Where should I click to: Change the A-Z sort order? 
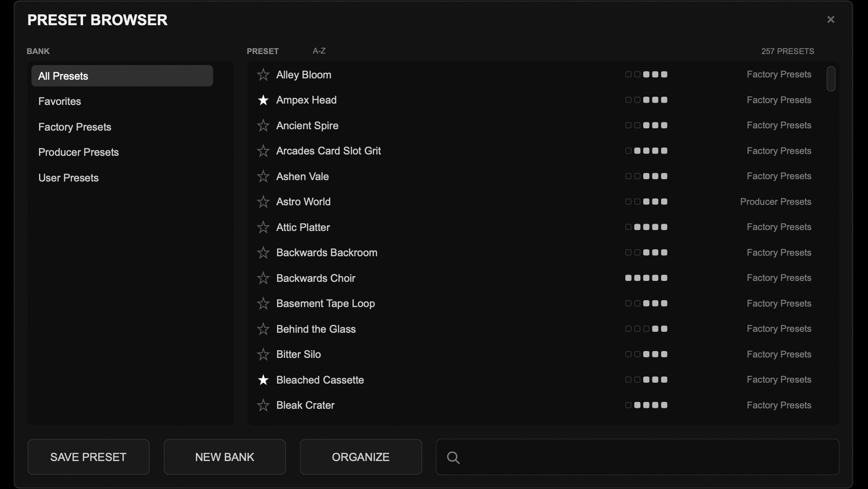tap(319, 51)
